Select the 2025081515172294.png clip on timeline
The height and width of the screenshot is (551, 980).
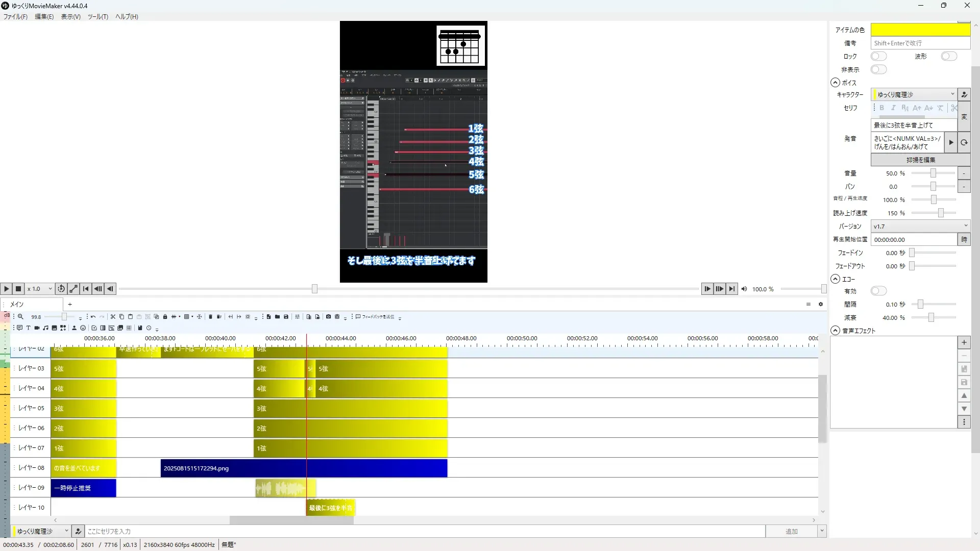pyautogui.click(x=230, y=468)
